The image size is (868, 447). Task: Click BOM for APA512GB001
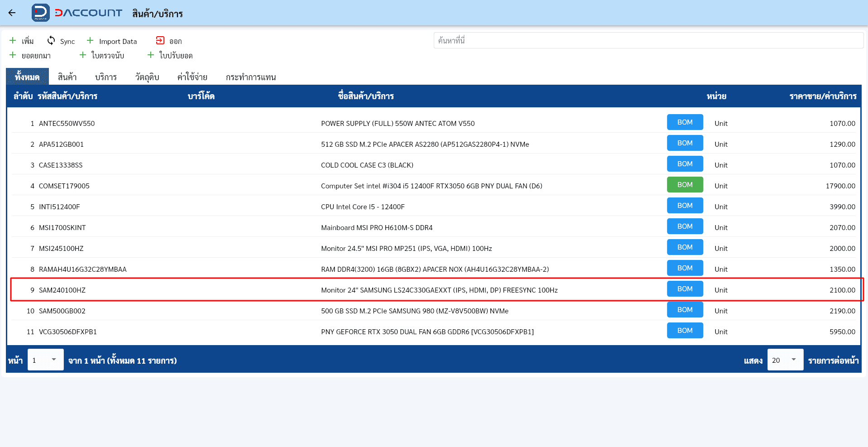[685, 143]
